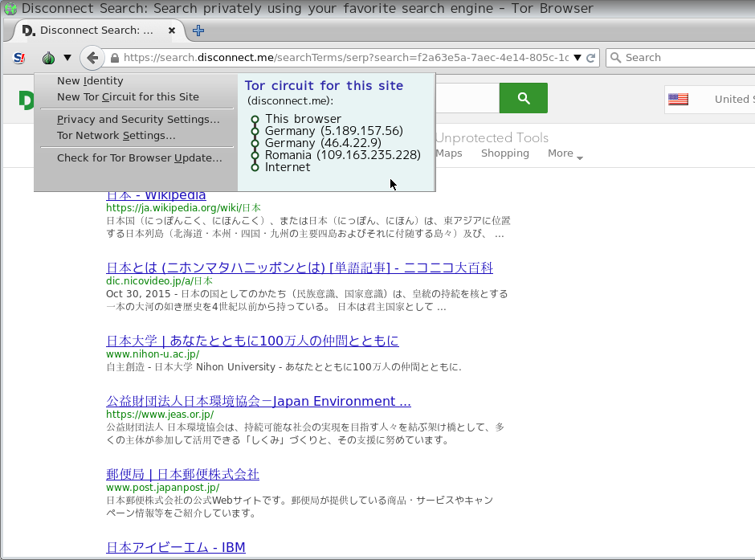Screen dimensions: 755x560
Task: Click the United States flag icon
Action: click(x=678, y=99)
